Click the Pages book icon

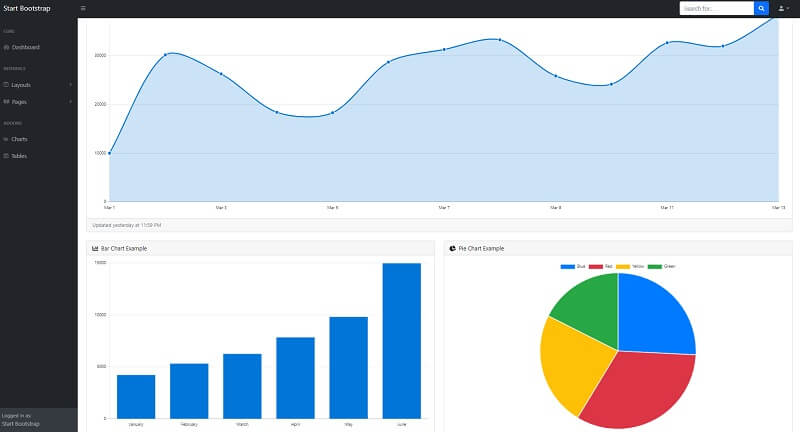pos(6,101)
